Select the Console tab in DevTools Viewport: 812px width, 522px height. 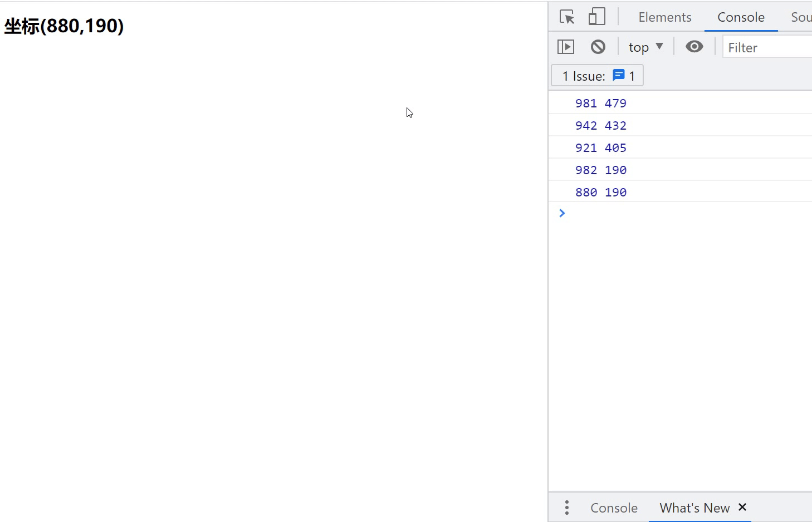(741, 17)
